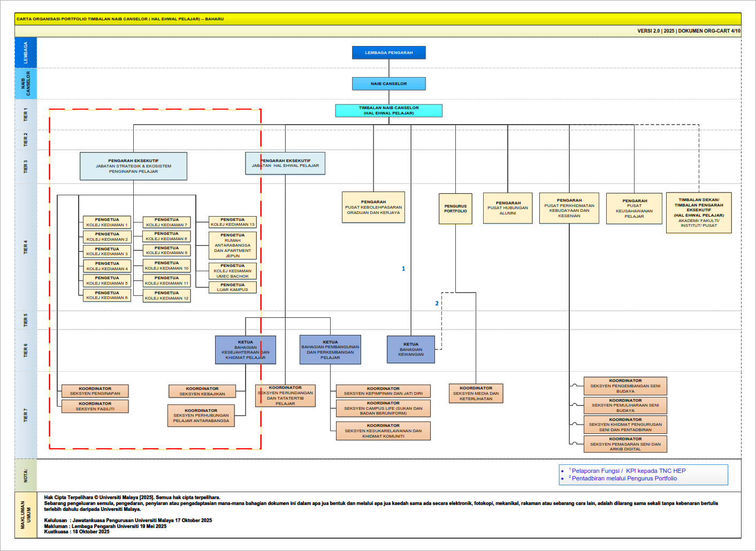This screenshot has width=756, height=551.
Task: Select Ketua Bahagian Kewangan box
Action: point(411,349)
